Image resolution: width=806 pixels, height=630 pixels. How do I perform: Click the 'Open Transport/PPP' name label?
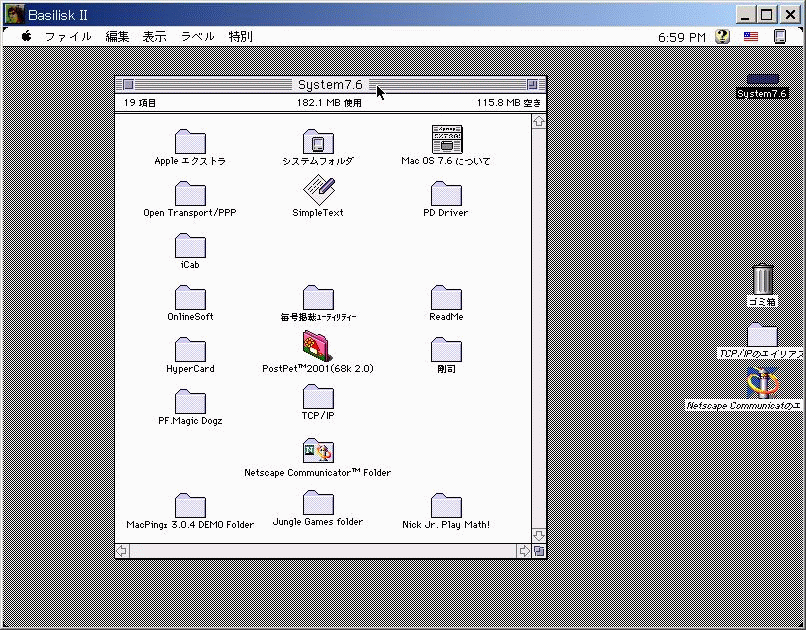pos(190,213)
